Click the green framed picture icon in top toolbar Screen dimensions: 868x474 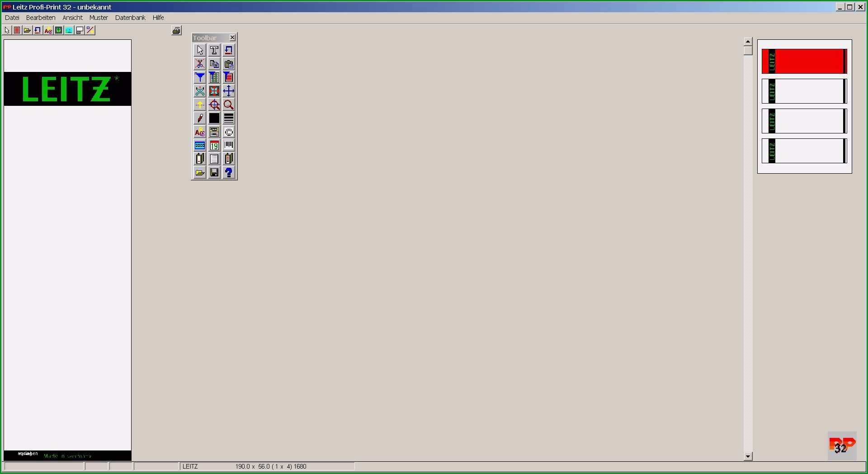(x=59, y=30)
